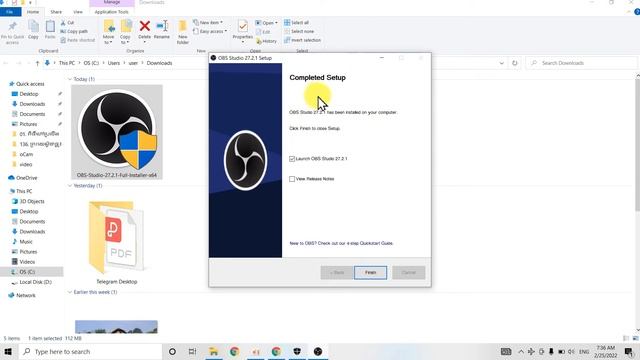Viewport: 640px width, 360px height.
Task: Open Downloads under Quick access
Action: tap(32, 104)
